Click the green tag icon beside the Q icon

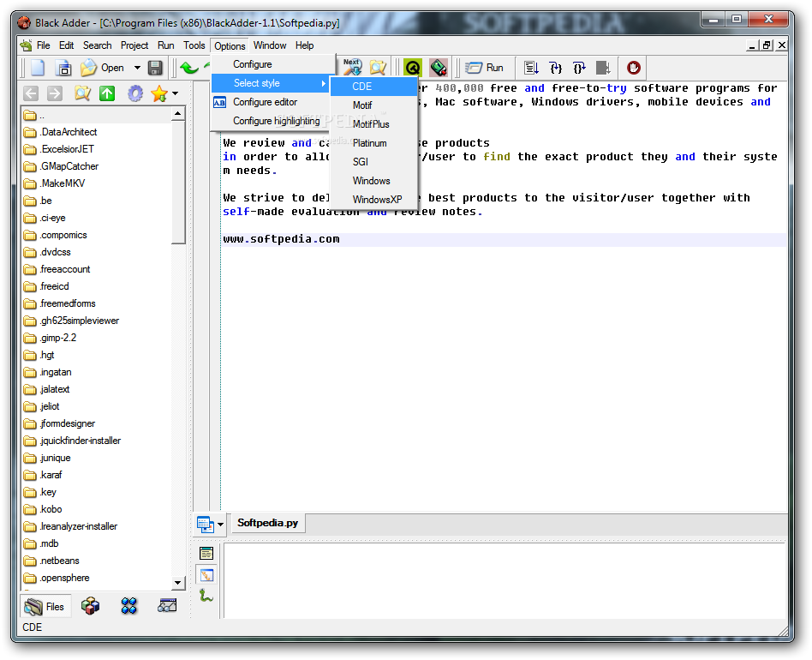[439, 68]
